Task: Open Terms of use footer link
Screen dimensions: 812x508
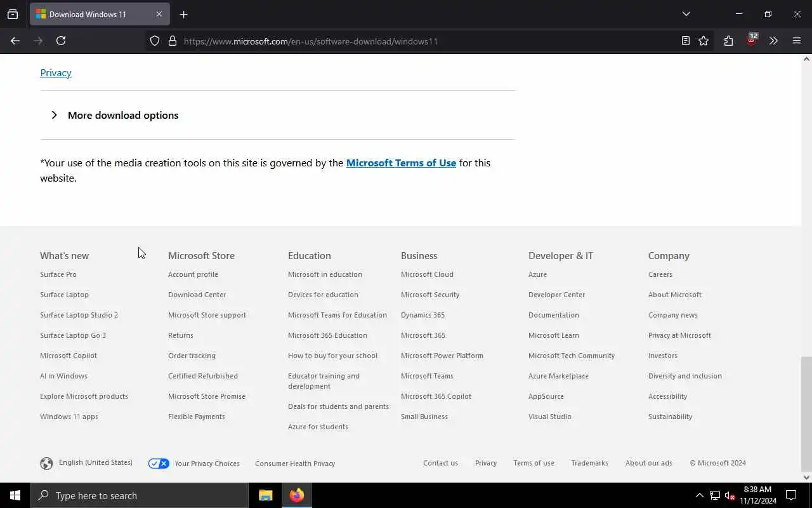Action: (x=534, y=463)
